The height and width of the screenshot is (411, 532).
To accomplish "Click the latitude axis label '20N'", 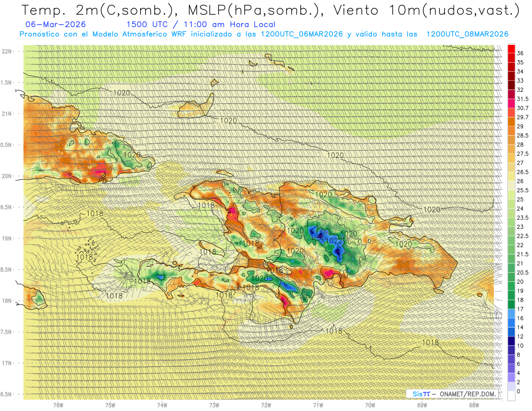I will click(x=7, y=176).
